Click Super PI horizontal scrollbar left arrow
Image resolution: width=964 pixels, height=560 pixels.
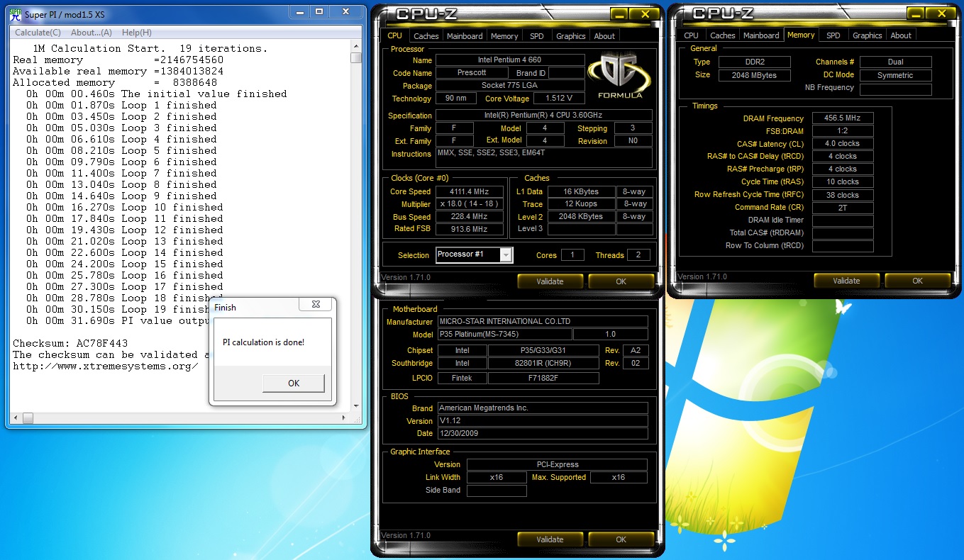15,418
